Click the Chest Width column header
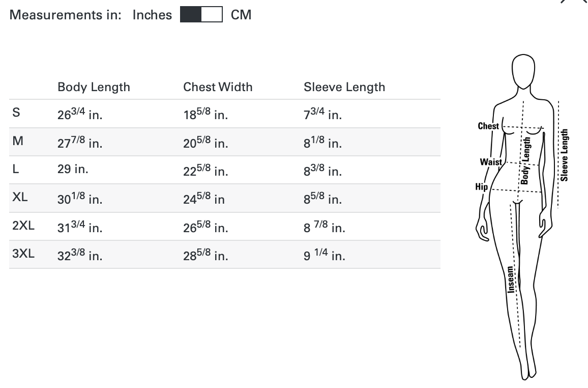The image size is (588, 388). (218, 87)
